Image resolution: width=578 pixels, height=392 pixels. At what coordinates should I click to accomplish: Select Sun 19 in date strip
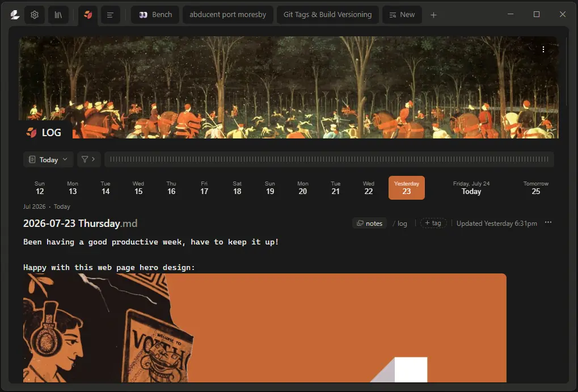[270, 188]
